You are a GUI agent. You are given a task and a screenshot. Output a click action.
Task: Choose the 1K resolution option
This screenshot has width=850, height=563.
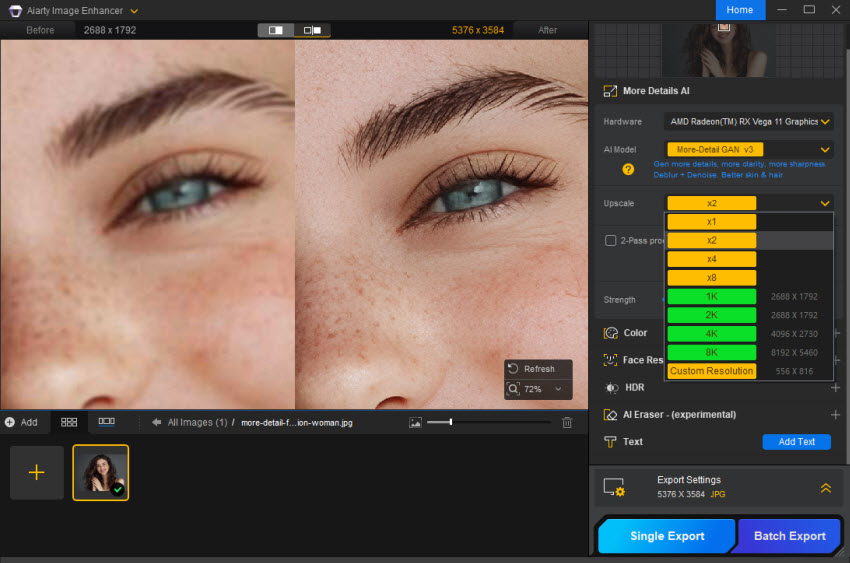point(711,296)
